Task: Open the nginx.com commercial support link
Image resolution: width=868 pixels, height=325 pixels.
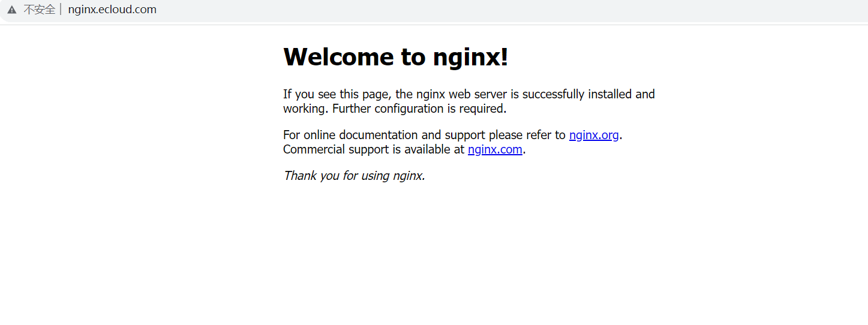Action: coord(495,149)
